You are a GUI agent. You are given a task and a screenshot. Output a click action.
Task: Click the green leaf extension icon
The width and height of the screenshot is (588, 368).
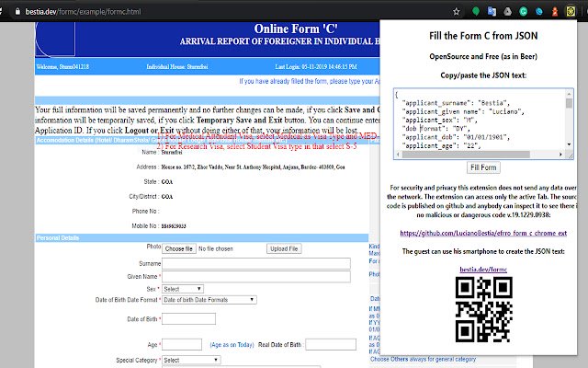(476, 12)
